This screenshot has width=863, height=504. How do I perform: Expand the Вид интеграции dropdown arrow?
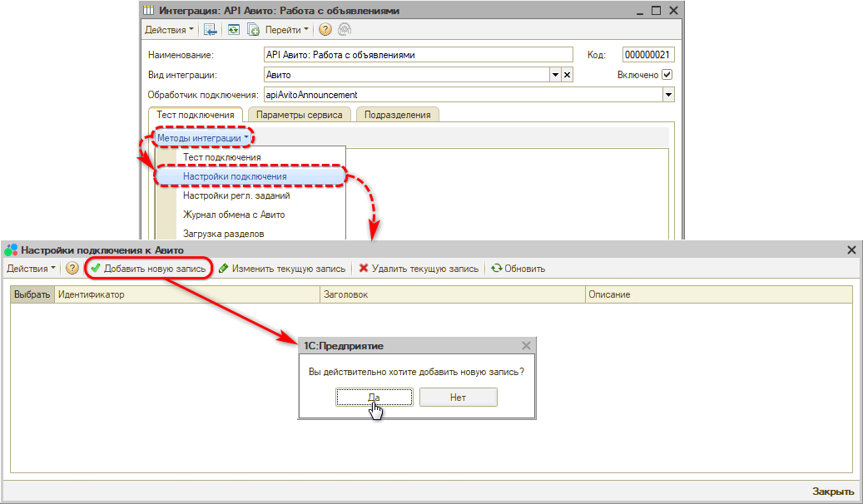click(555, 75)
